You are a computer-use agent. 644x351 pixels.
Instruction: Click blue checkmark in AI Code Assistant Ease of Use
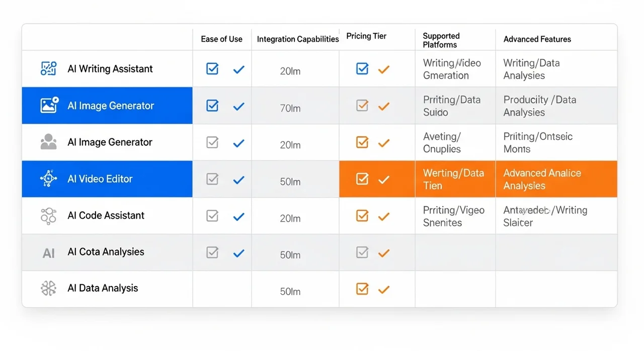[239, 216]
